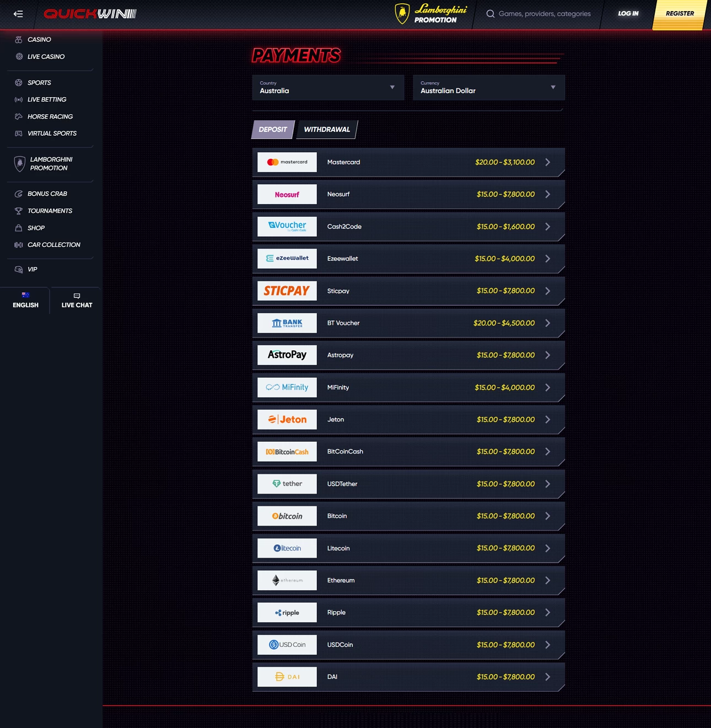This screenshot has width=711, height=728.
Task: Click the bitcoin logo tile
Action: 287,516
